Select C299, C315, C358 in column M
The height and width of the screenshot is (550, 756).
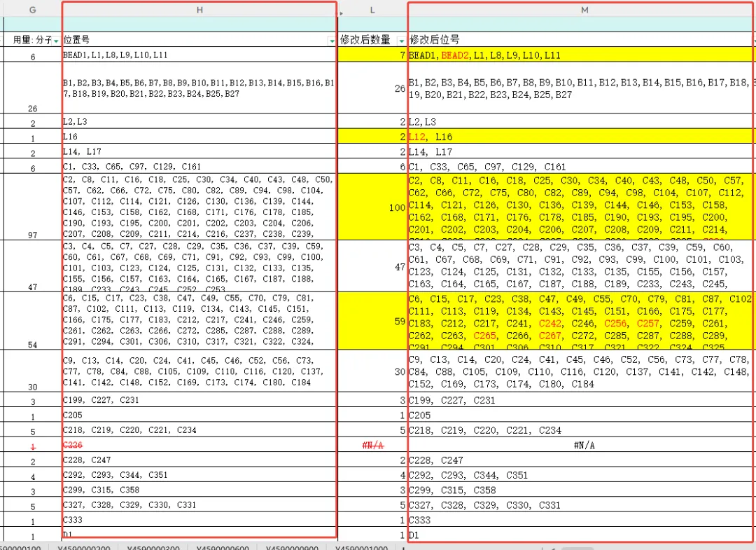(x=581, y=490)
